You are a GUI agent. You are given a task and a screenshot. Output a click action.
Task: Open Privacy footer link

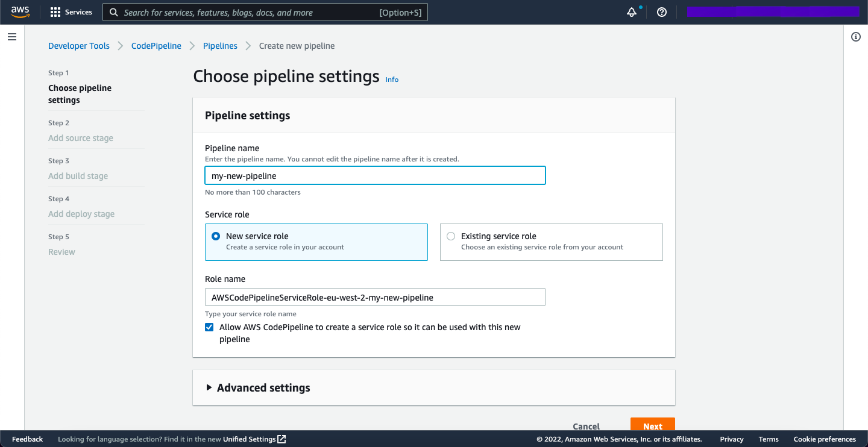click(x=732, y=439)
